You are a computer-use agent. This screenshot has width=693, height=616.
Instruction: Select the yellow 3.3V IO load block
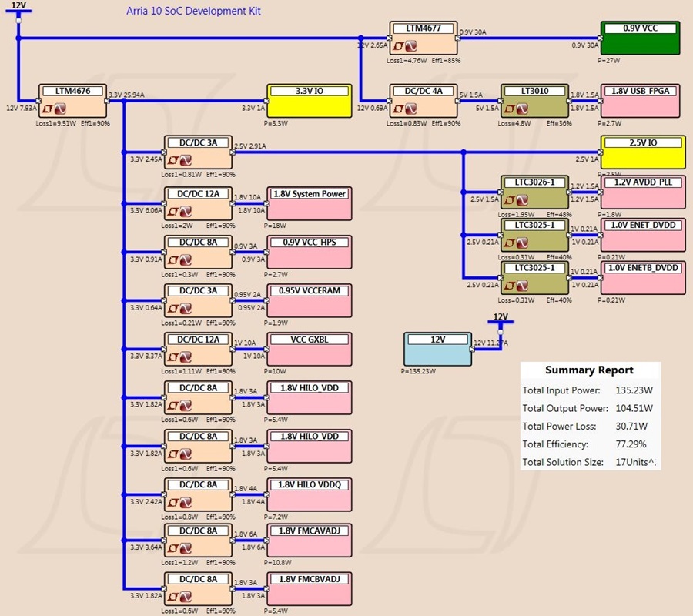[310, 101]
